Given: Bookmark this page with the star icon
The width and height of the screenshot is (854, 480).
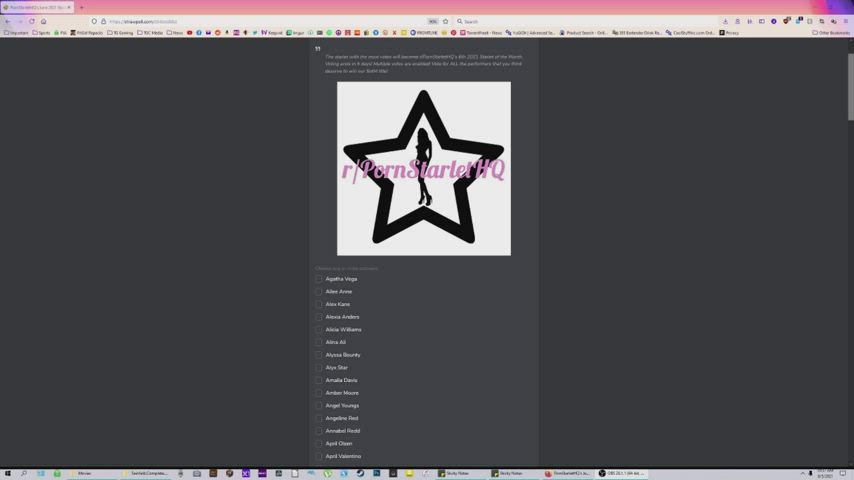Looking at the screenshot, I should (446, 21).
